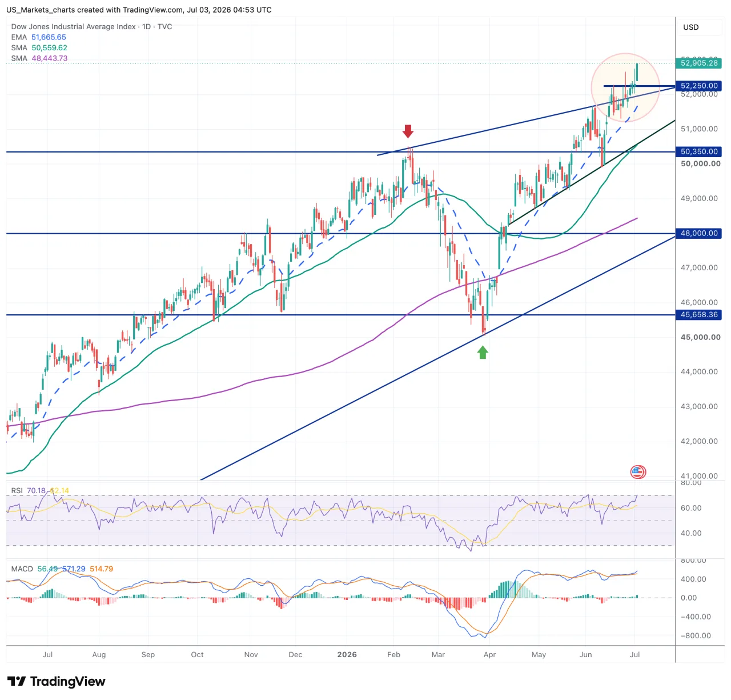The height and width of the screenshot is (700, 731).
Task: Click the 41,000.00 price axis value
Action: tap(699, 475)
